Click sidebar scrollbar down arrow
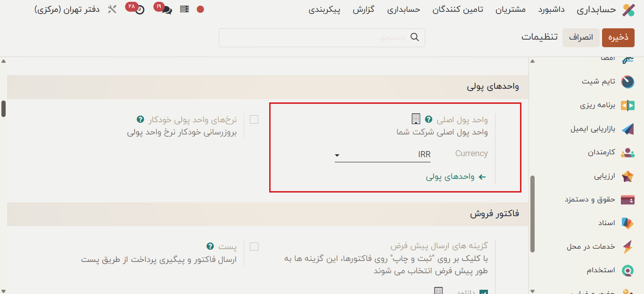 point(532,291)
